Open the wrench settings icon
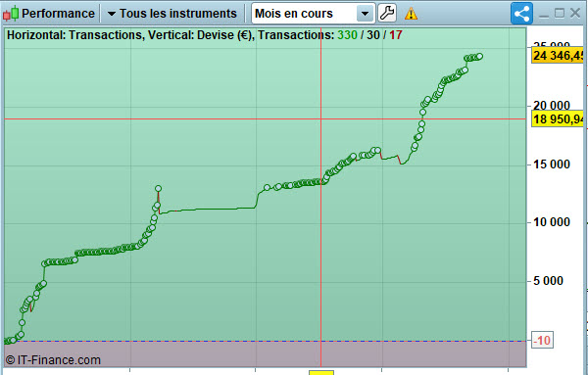The width and height of the screenshot is (588, 375). (x=387, y=13)
